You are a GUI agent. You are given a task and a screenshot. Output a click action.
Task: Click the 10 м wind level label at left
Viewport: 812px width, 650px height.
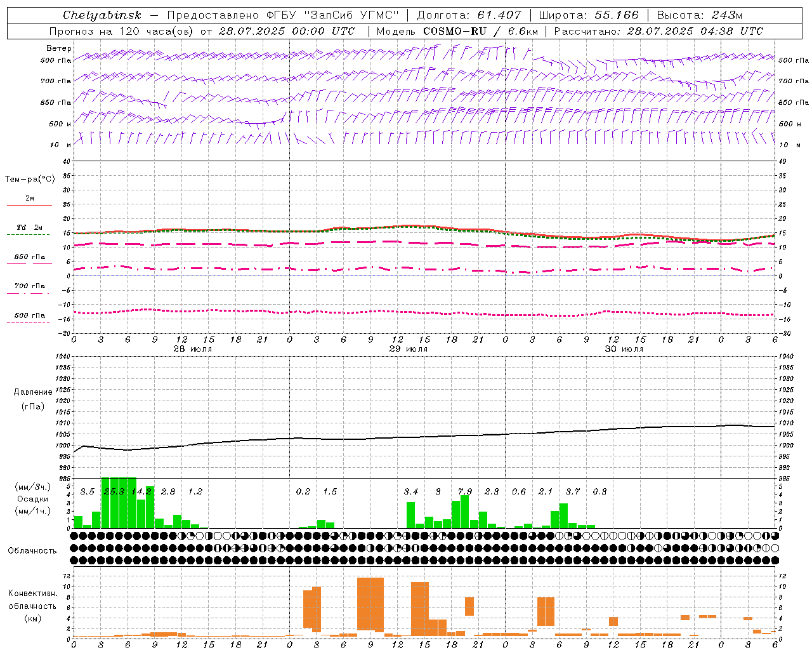(x=61, y=145)
